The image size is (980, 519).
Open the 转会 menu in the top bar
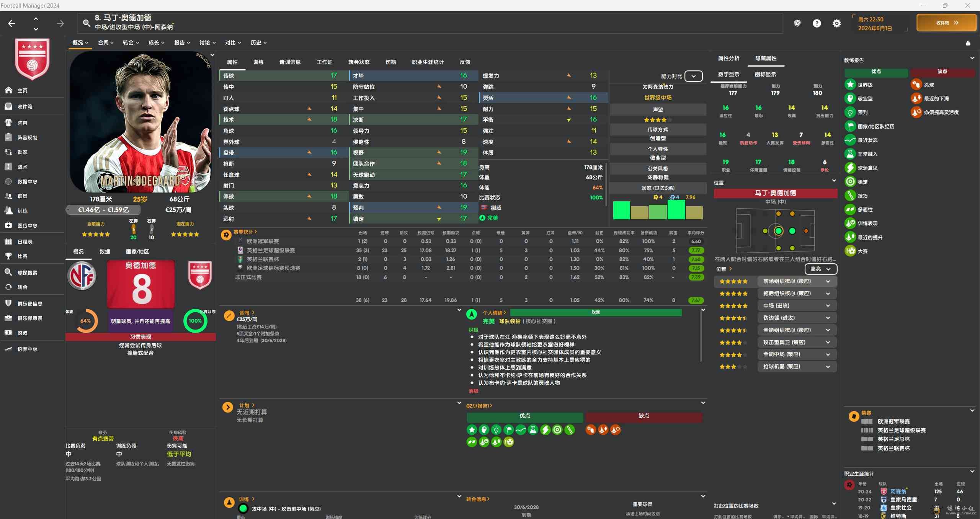[131, 42]
